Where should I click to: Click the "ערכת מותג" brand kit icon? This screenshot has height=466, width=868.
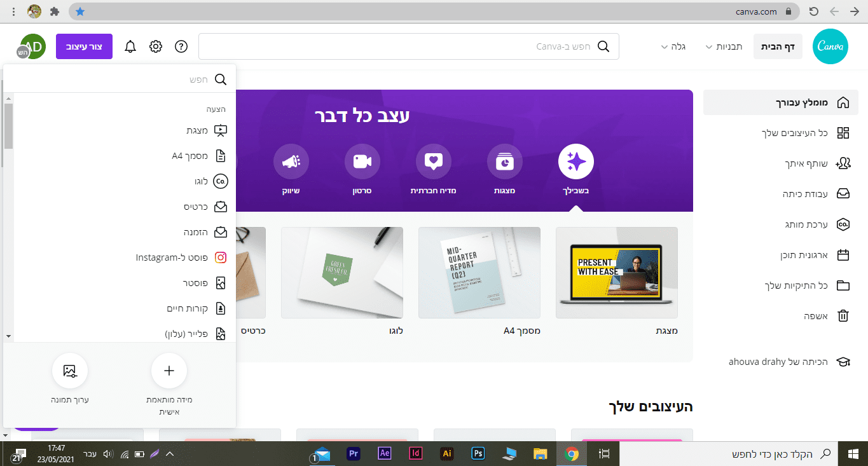coord(843,224)
